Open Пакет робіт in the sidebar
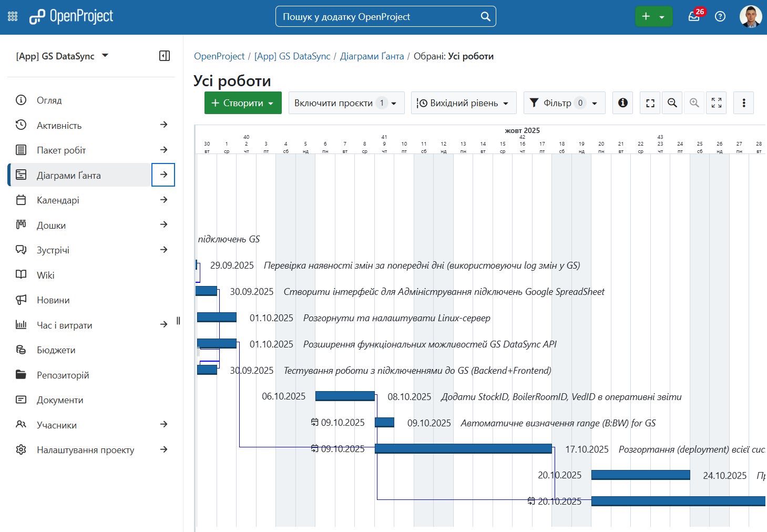This screenshot has height=532, width=767. coord(61,150)
